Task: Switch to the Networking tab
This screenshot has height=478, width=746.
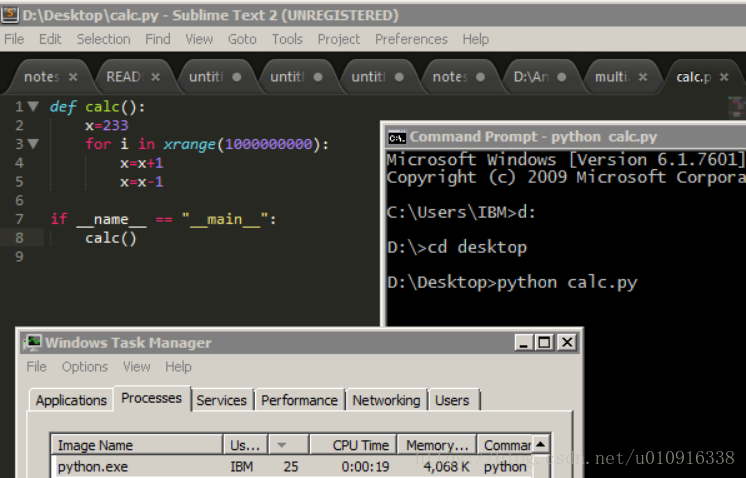Action: pos(386,400)
